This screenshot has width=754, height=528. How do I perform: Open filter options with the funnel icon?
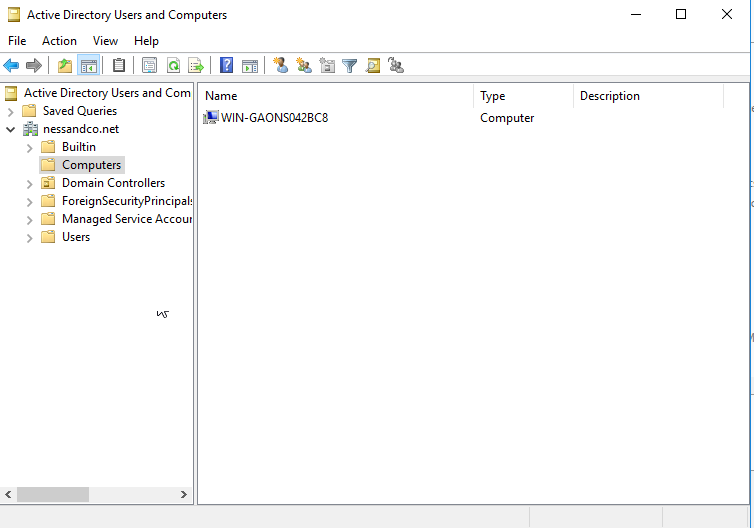[x=350, y=65]
